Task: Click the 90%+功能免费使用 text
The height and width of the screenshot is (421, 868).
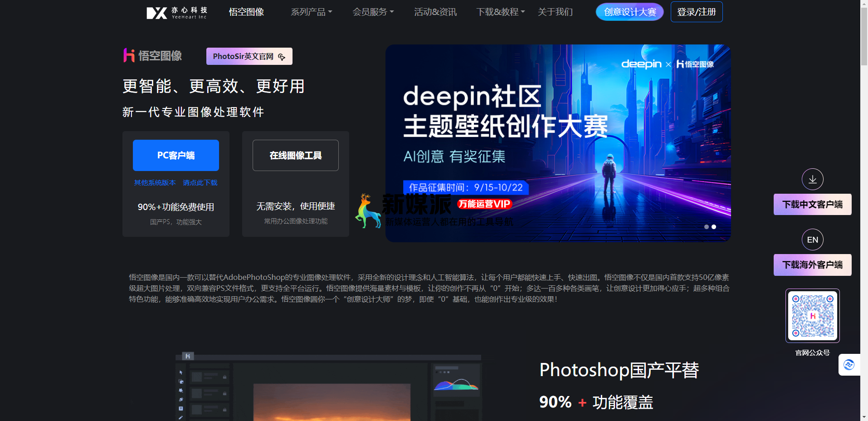Action: 176,207
